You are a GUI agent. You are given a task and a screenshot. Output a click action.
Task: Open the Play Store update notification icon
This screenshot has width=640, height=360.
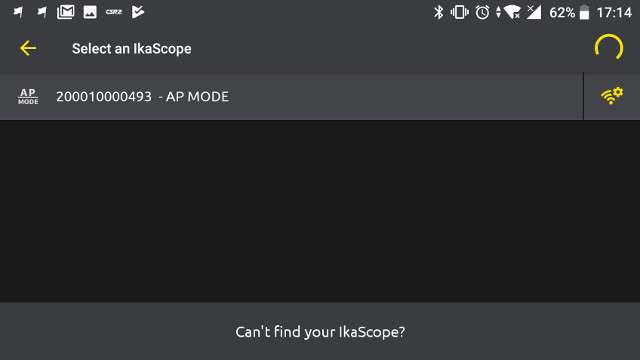[138, 12]
